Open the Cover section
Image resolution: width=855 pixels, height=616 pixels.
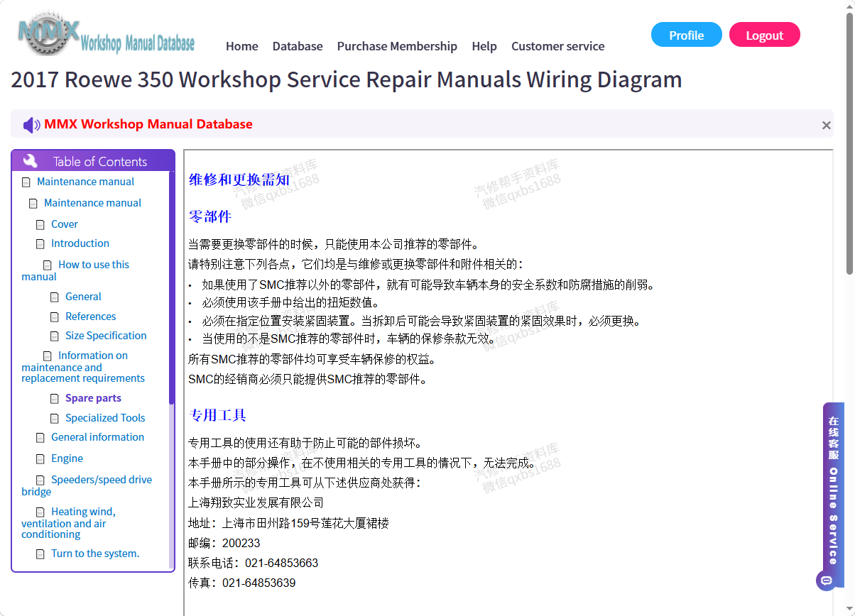pyautogui.click(x=65, y=224)
